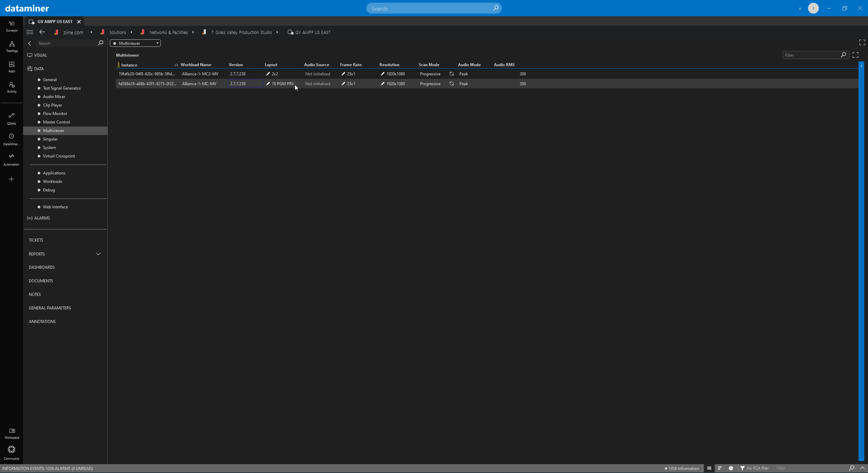Viewport: 868px width, 473px height.
Task: Open the Multiviewer page dropdown
Action: [x=135, y=43]
